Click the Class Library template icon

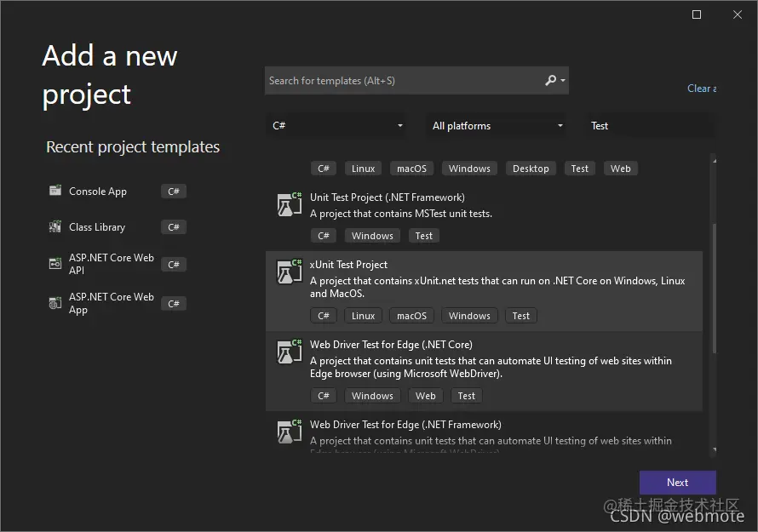55,226
